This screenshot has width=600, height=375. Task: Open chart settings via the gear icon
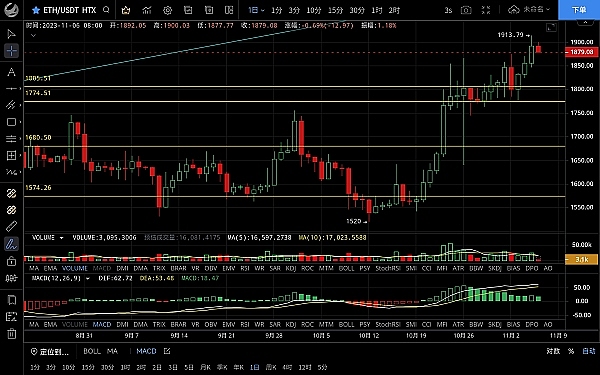pos(167,10)
